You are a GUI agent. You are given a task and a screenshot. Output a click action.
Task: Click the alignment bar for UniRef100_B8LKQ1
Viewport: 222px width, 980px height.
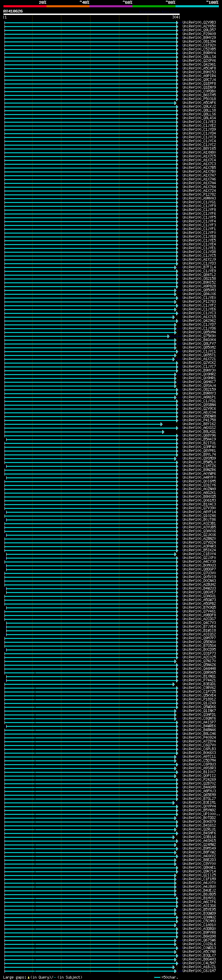tap(84, 431)
